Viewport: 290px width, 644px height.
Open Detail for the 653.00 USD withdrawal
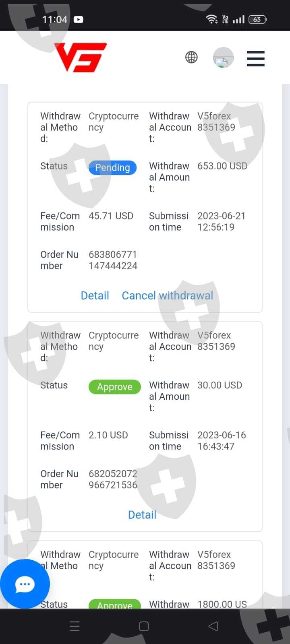[x=95, y=295]
